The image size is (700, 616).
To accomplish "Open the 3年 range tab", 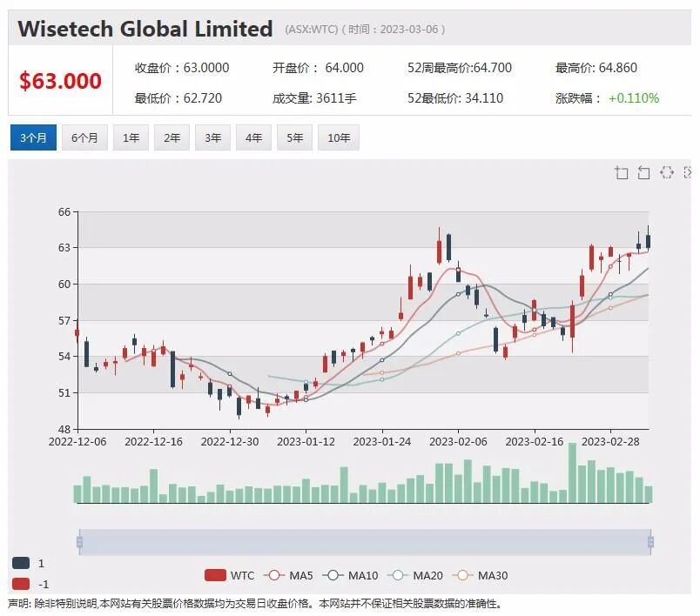I will [x=213, y=137].
